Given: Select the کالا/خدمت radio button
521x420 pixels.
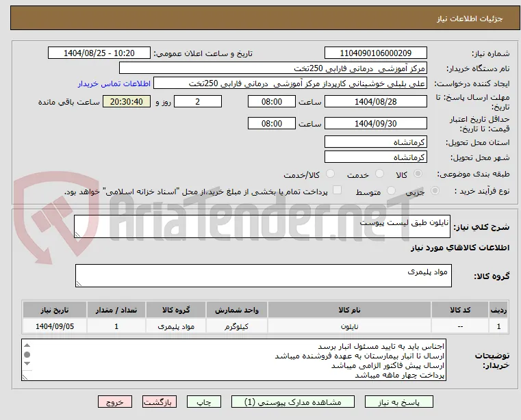Looking at the screenshot, I should pyautogui.click(x=330, y=174).
